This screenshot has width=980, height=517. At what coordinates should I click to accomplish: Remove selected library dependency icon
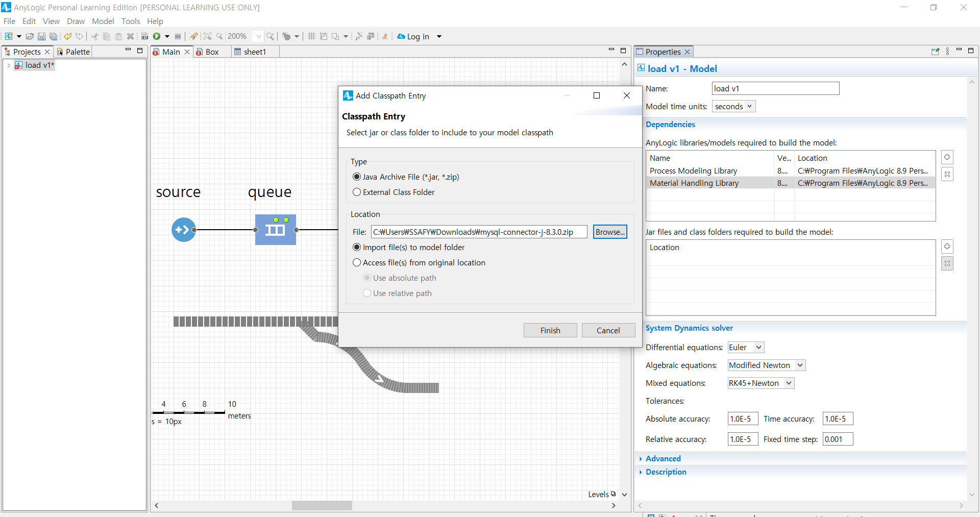[947, 174]
